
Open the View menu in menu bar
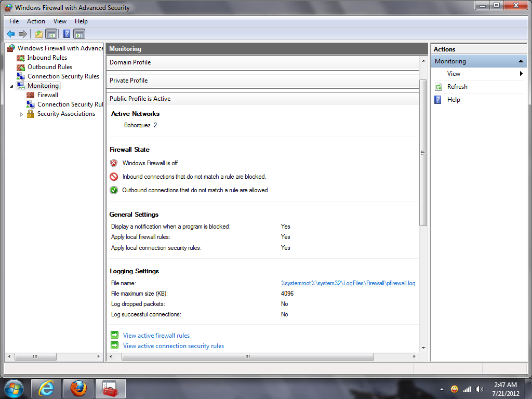tap(60, 21)
